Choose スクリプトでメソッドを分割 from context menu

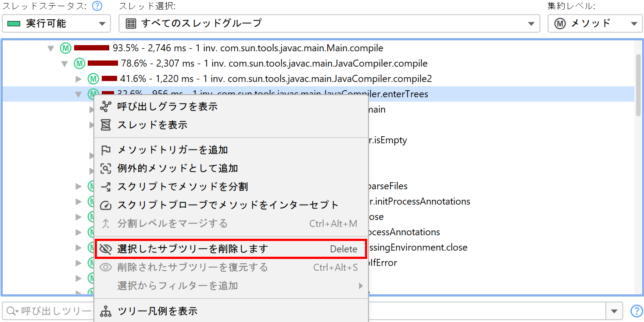coord(182,187)
